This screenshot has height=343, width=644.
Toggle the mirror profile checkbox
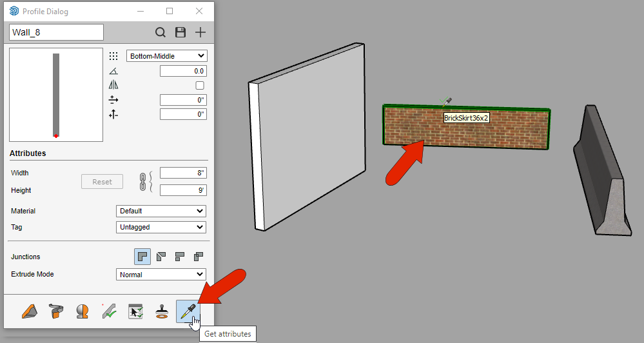pyautogui.click(x=200, y=86)
